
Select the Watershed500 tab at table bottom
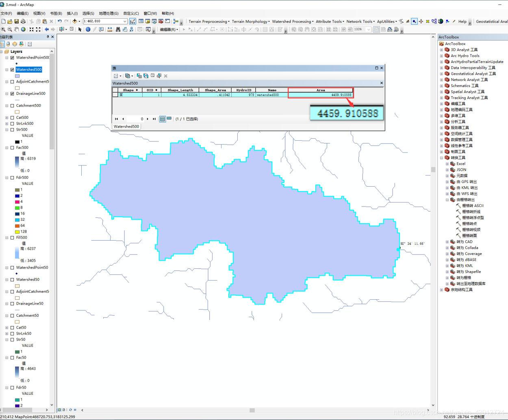point(126,126)
